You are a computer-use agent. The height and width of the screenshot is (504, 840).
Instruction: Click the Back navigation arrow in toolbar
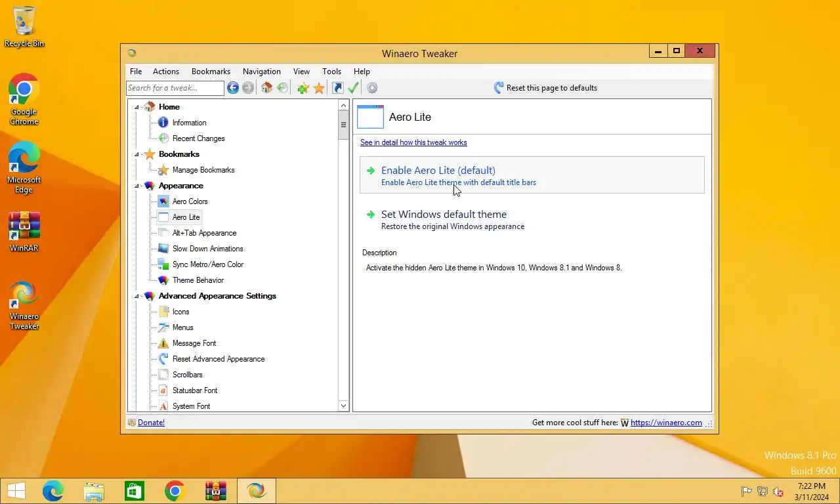click(x=233, y=88)
